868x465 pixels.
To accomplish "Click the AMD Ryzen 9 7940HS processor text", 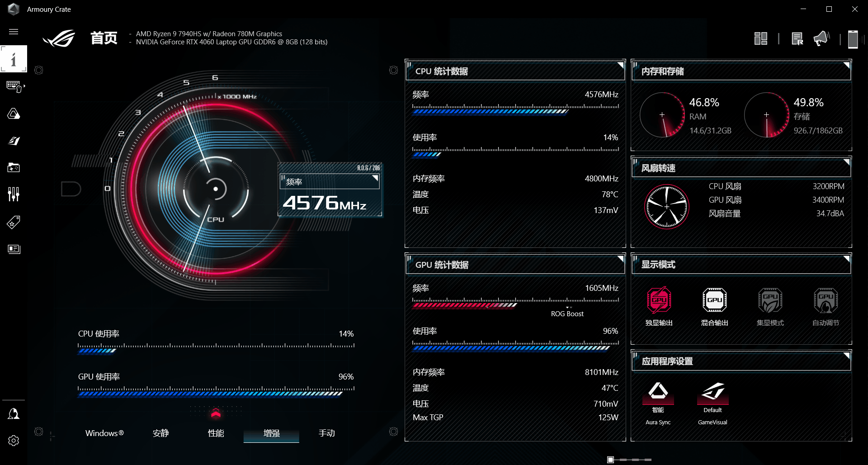I will click(209, 34).
